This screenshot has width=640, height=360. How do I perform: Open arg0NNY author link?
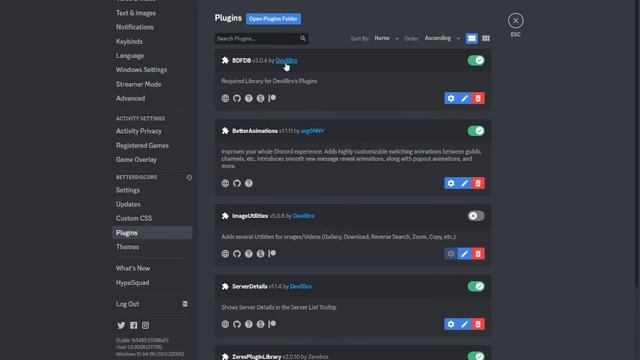click(x=312, y=131)
